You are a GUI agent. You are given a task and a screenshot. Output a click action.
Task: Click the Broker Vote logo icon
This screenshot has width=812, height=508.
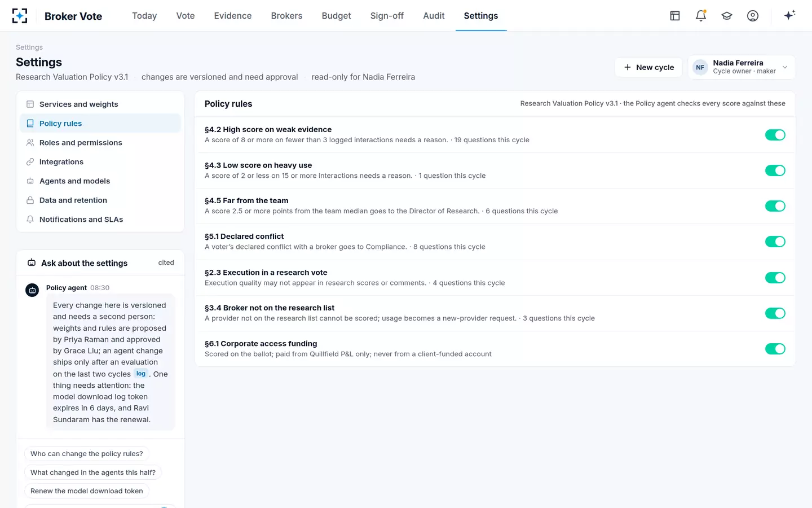coord(20,16)
